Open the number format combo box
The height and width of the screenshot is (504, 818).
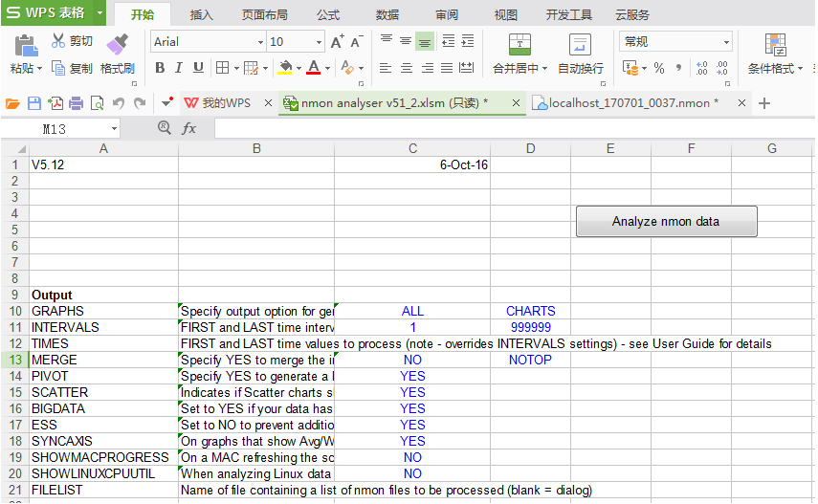pyautogui.click(x=675, y=42)
